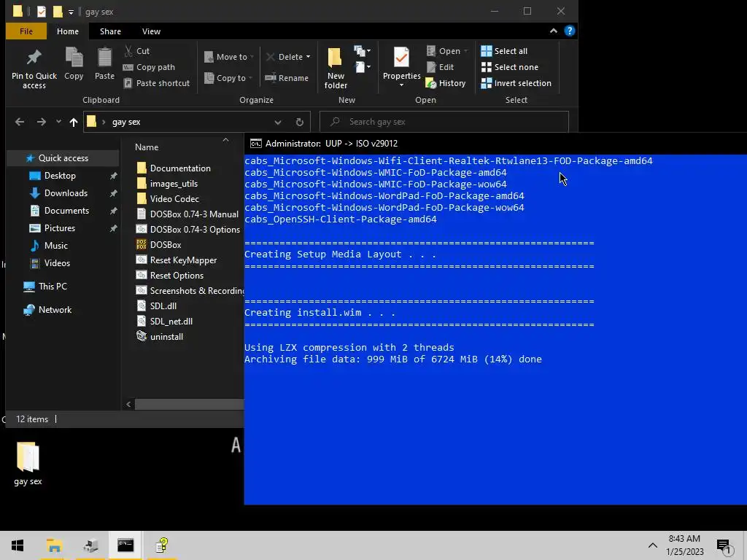Image resolution: width=747 pixels, height=560 pixels.
Task: Open Explorer Help question mark icon
Action: click(569, 31)
